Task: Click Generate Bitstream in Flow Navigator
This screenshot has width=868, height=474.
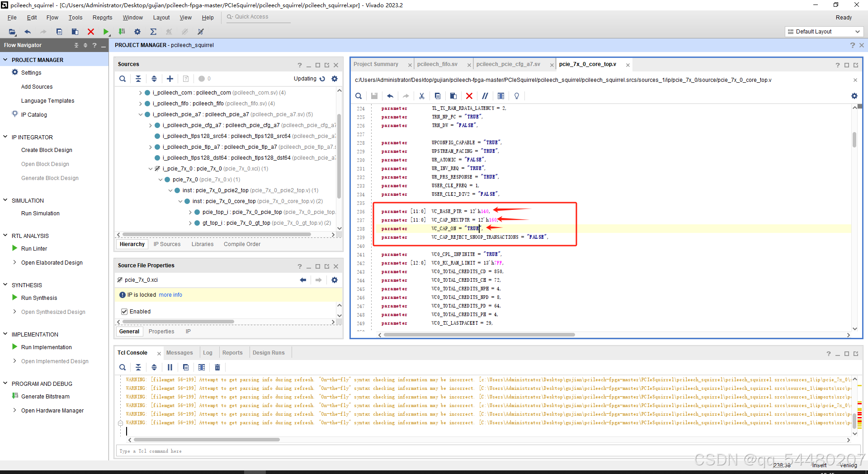Action: point(45,397)
